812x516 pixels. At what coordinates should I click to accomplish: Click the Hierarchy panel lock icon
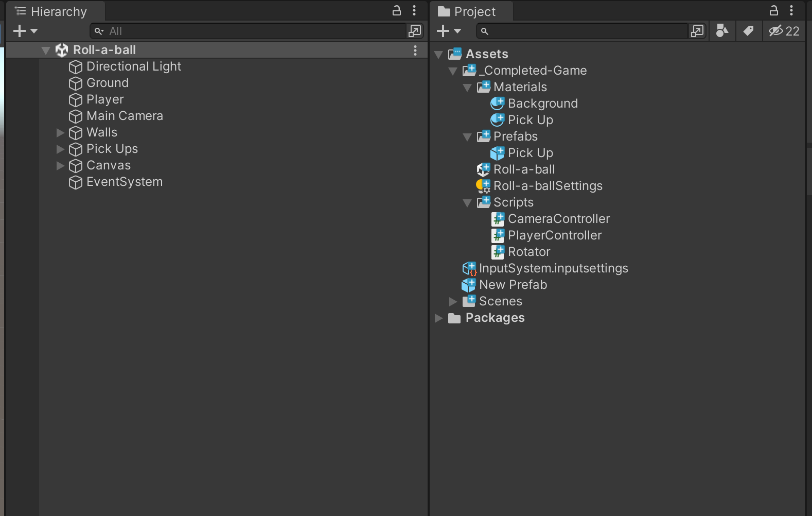(397, 10)
